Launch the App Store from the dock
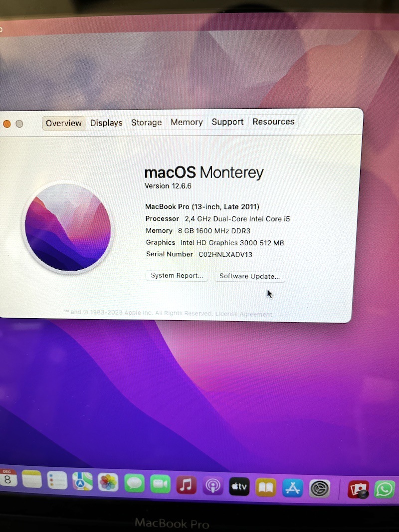The height and width of the screenshot is (532, 399). 292,488
